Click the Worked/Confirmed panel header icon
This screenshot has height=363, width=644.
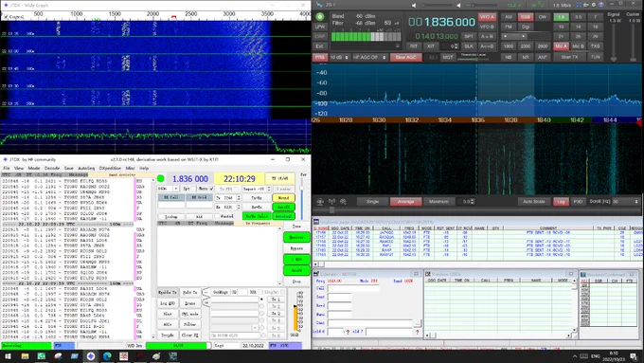pos(583,274)
